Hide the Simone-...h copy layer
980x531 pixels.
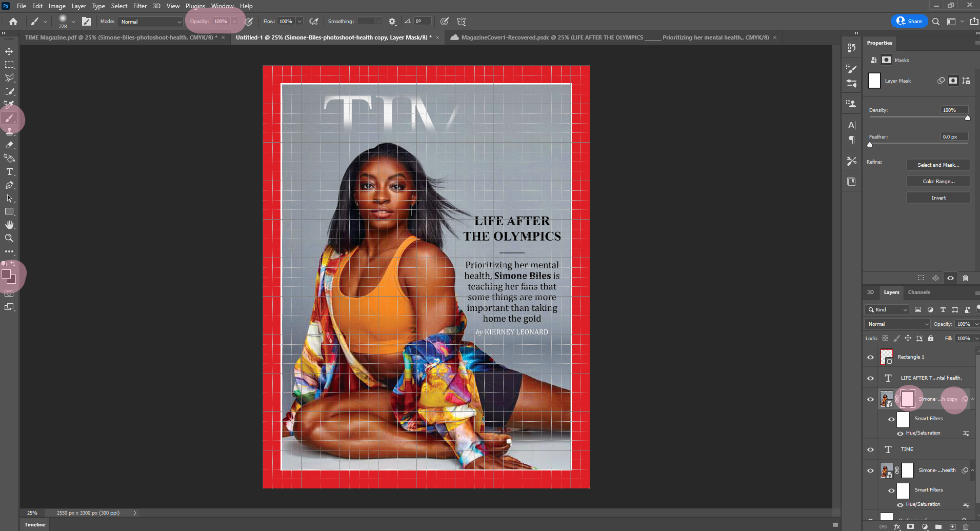870,399
